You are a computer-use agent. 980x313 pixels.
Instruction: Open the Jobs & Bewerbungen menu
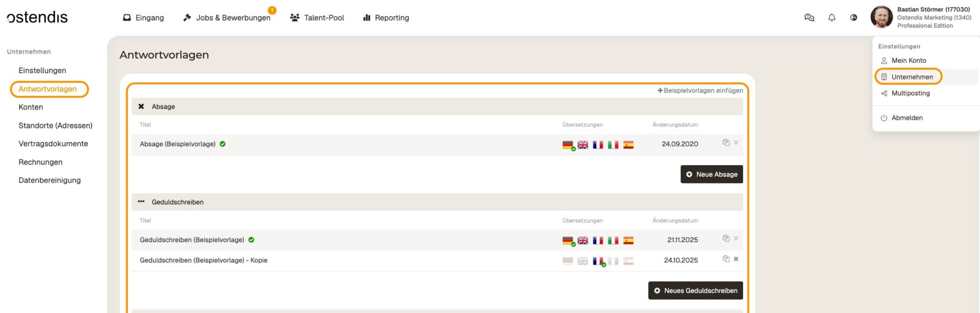point(227,18)
